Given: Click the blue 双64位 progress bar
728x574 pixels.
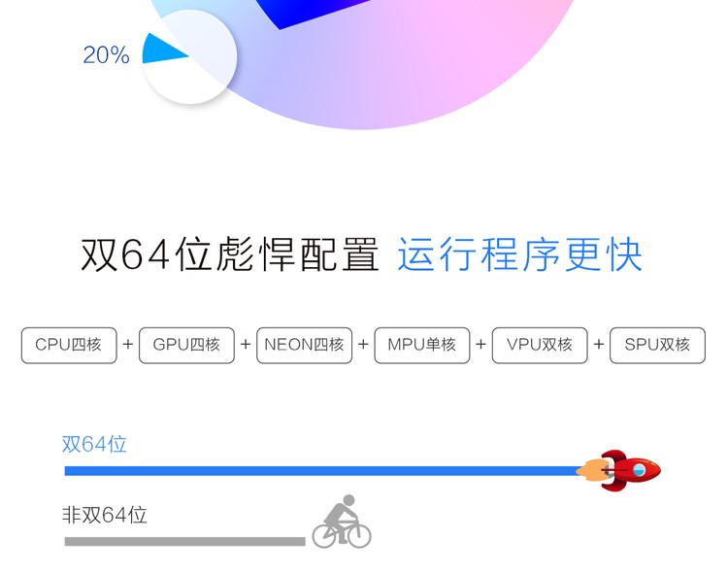Looking at the screenshot, I should pos(322,471).
